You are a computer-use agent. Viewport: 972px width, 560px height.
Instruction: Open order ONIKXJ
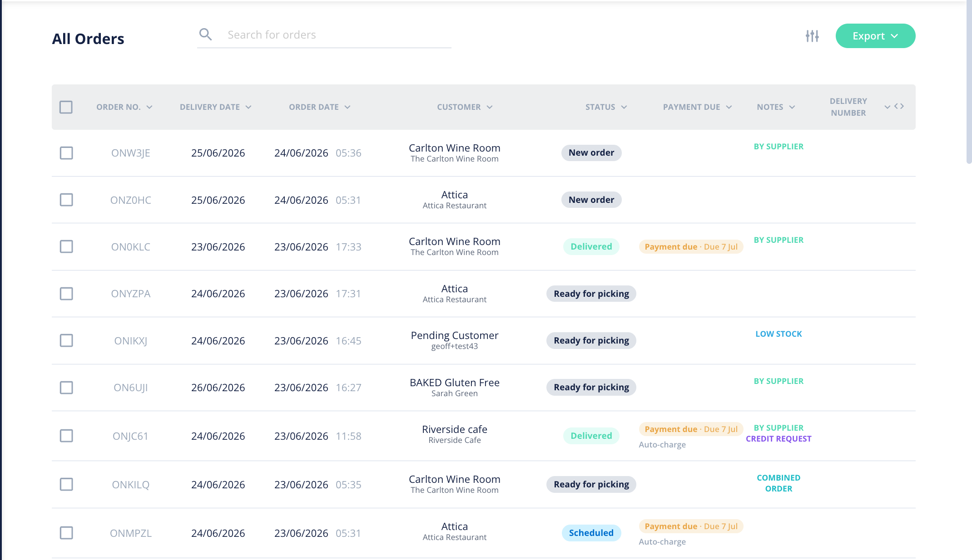point(131,341)
